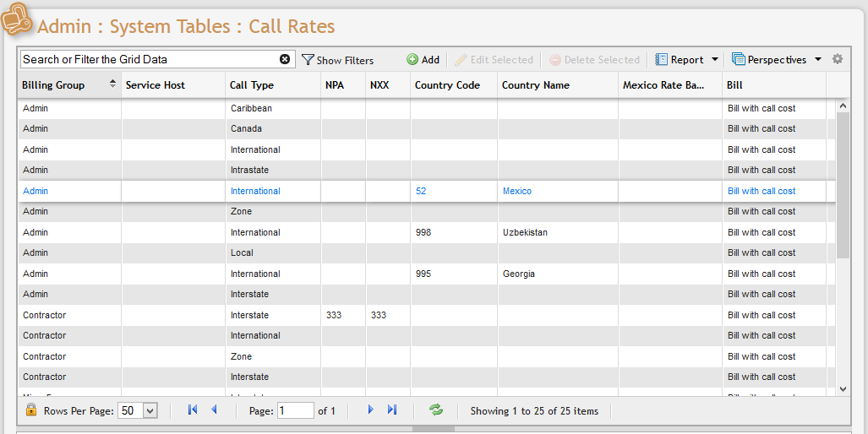Refresh the call rates grid
This screenshot has width=868, height=434.
pyautogui.click(x=436, y=410)
